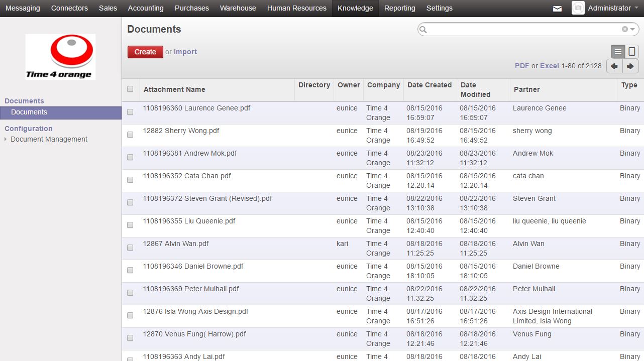Open the Messaging menu

pos(23,8)
